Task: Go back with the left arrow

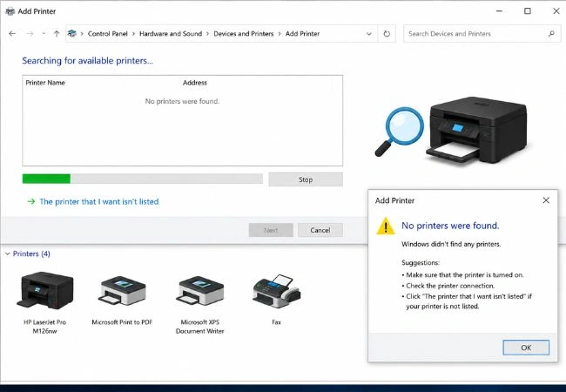Action: [12, 34]
